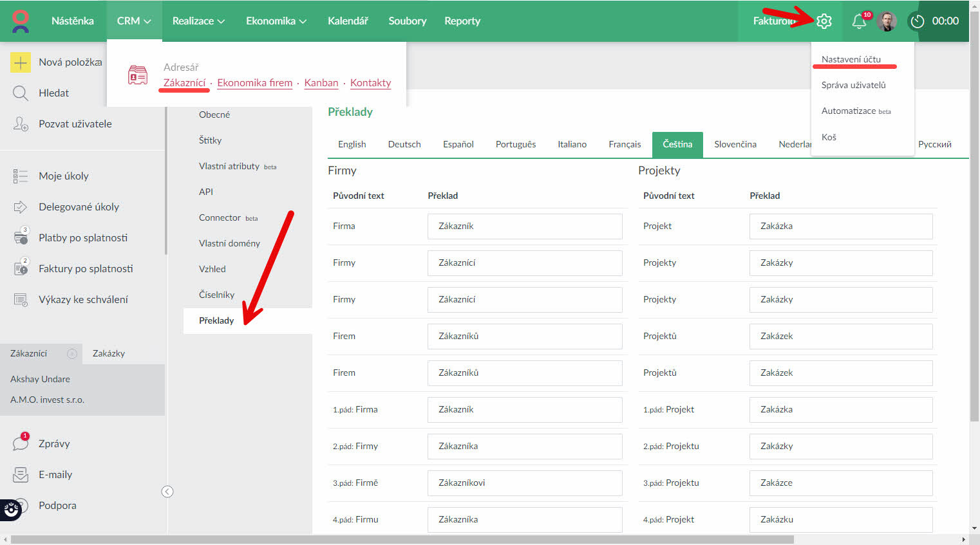Image resolution: width=980 pixels, height=545 pixels.
Task: Open notifications bell with red badge
Action: point(859,21)
